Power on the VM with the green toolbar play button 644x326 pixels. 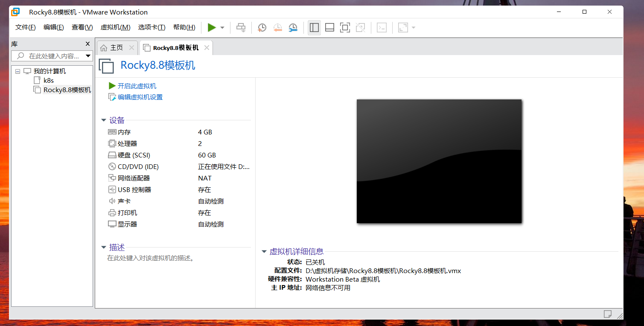click(x=212, y=28)
